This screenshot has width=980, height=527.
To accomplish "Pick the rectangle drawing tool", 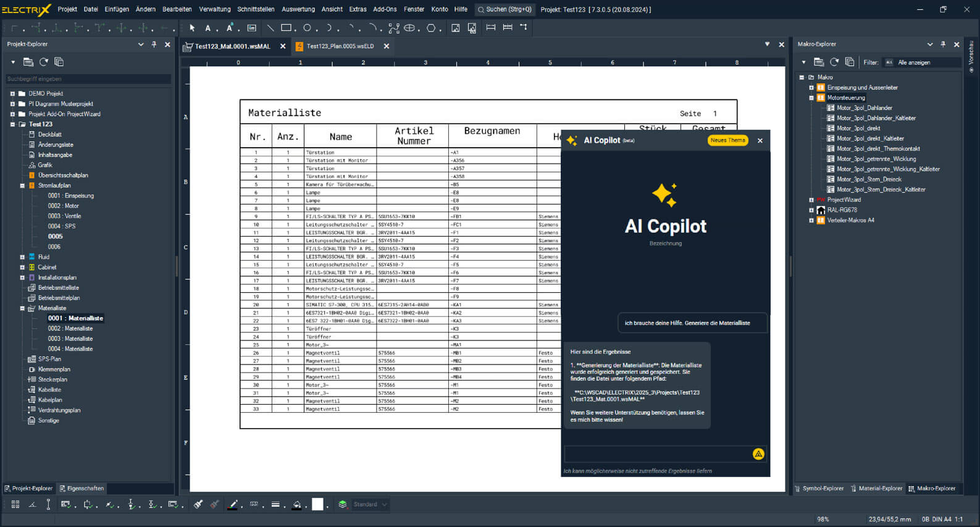I will (x=286, y=28).
